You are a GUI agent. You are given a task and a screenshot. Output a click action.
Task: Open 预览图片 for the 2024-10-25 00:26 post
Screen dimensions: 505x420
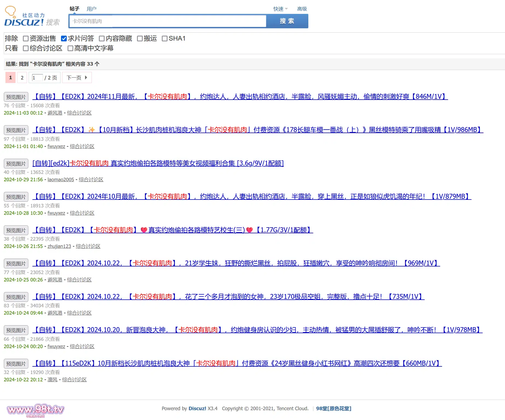click(x=16, y=263)
